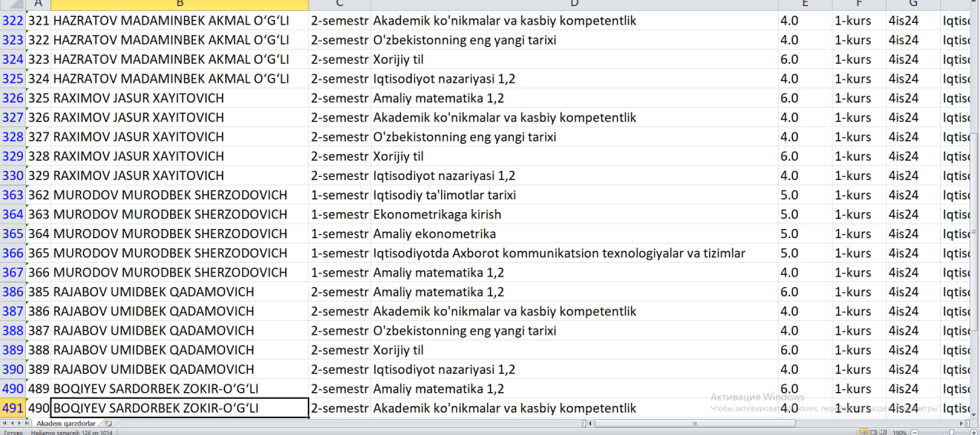Screen dimensions: 980x435
Task: Select row header 390
Action: [x=12, y=369]
